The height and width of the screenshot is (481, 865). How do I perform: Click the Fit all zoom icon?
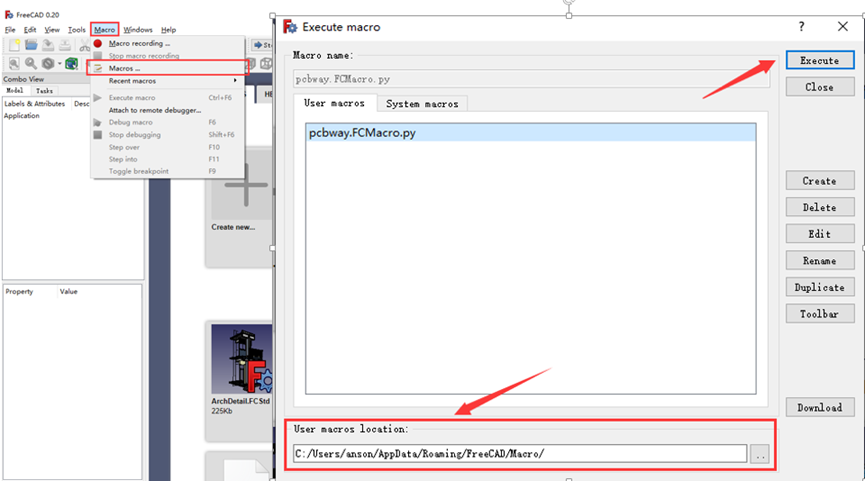click(x=14, y=63)
